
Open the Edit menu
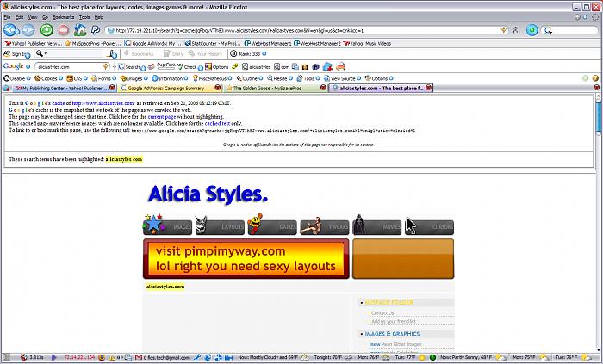tap(19, 17)
